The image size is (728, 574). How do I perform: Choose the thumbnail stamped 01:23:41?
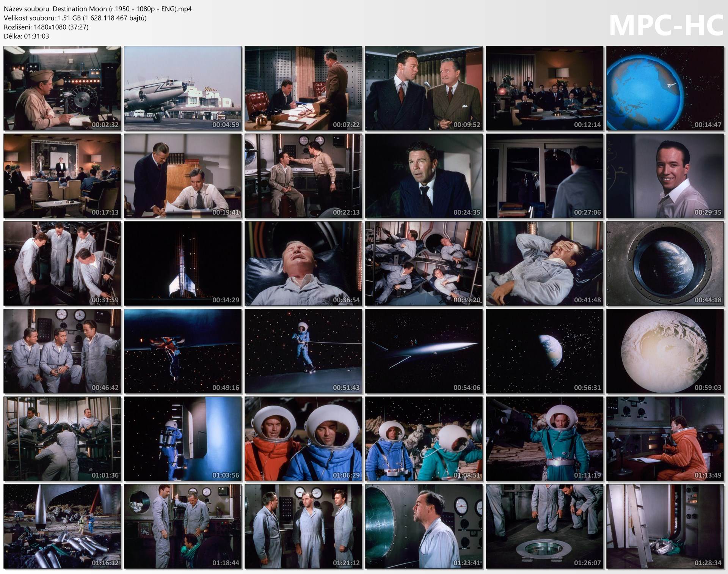pos(424,527)
